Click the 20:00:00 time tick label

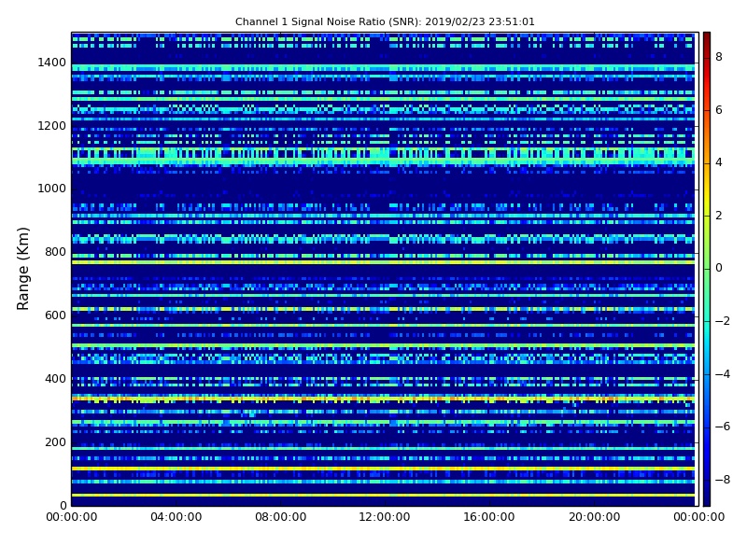[595, 517]
